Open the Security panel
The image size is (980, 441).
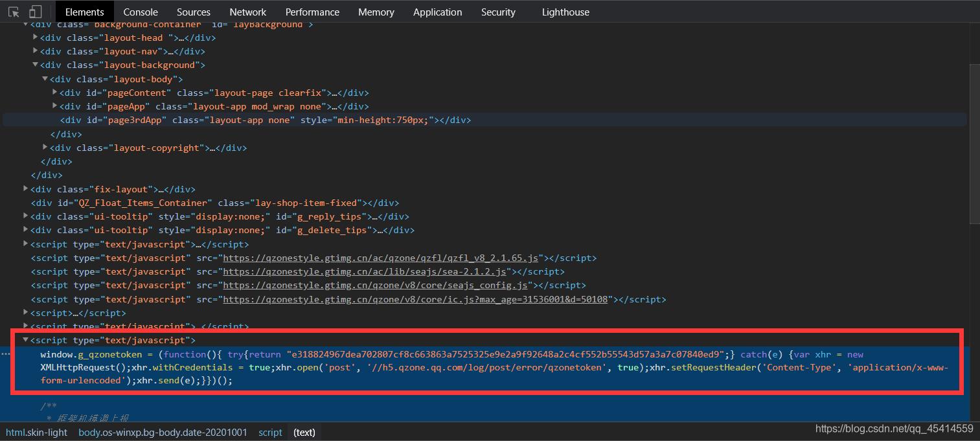point(497,12)
